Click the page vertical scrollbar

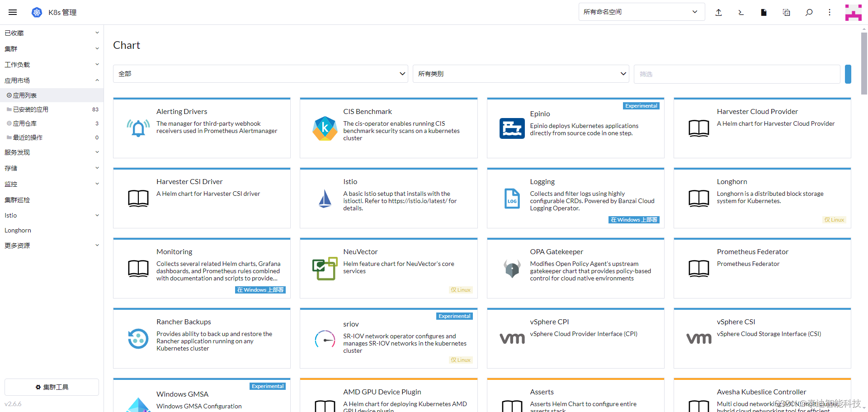(x=864, y=63)
